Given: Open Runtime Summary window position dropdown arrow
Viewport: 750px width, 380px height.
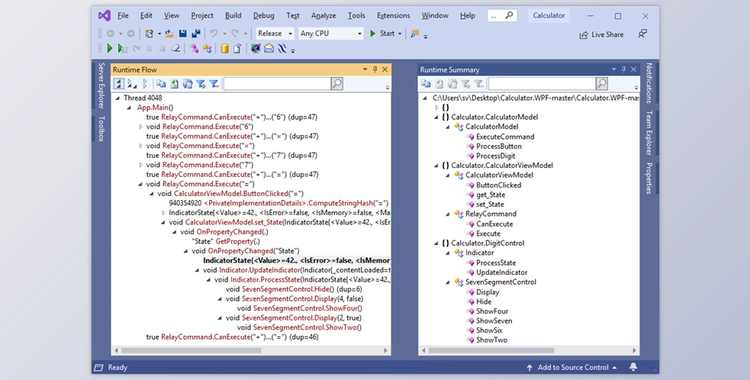Looking at the screenshot, I should click(x=614, y=69).
